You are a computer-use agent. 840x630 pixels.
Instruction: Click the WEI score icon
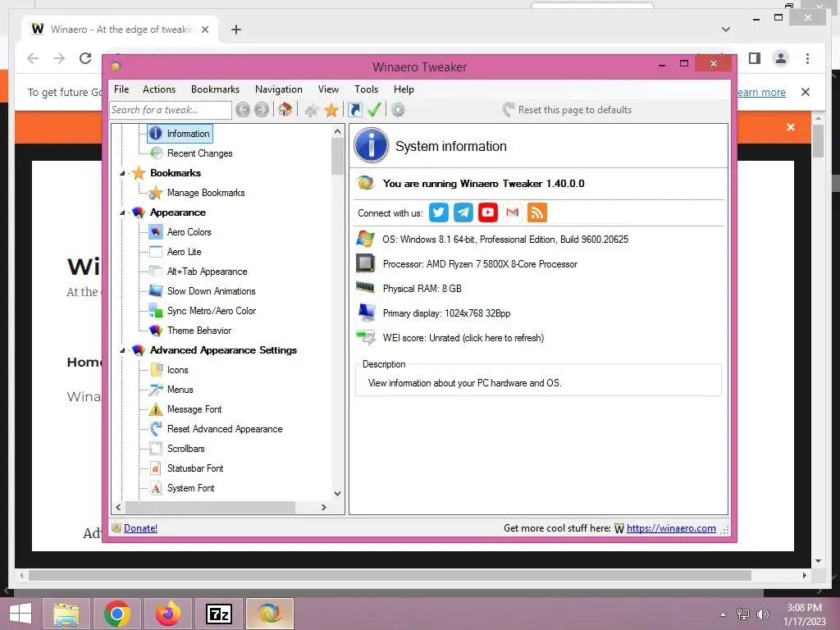(366, 337)
